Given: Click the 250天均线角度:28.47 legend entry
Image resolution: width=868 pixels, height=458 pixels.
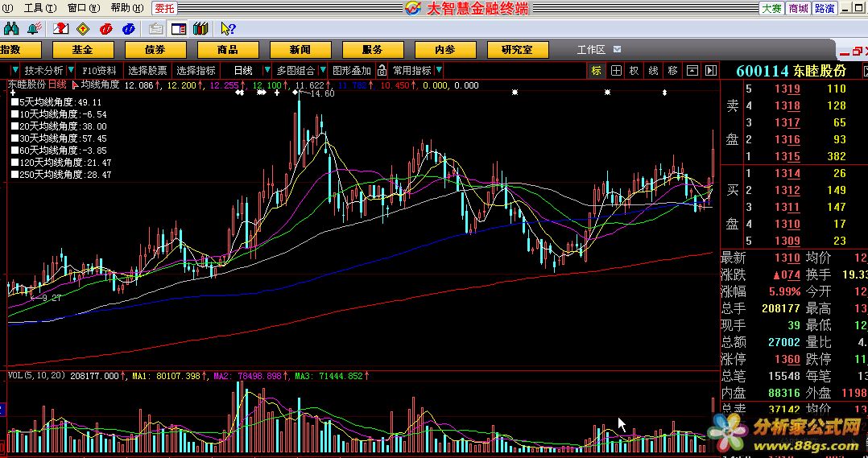Looking at the screenshot, I should point(61,175).
